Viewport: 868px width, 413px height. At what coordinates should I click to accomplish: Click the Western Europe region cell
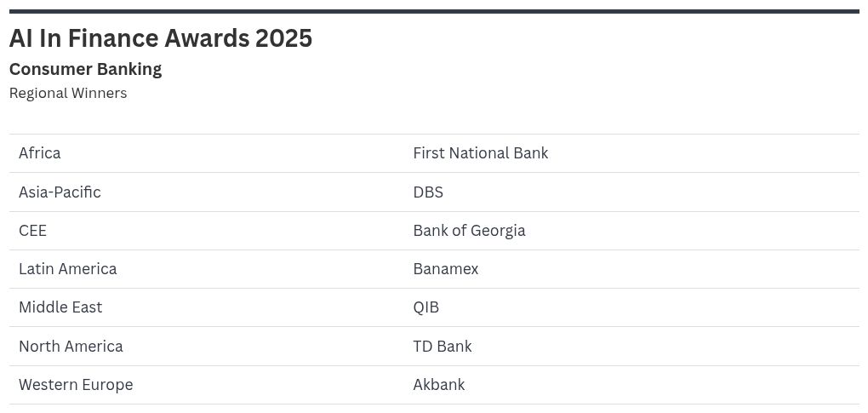pyautogui.click(x=76, y=385)
